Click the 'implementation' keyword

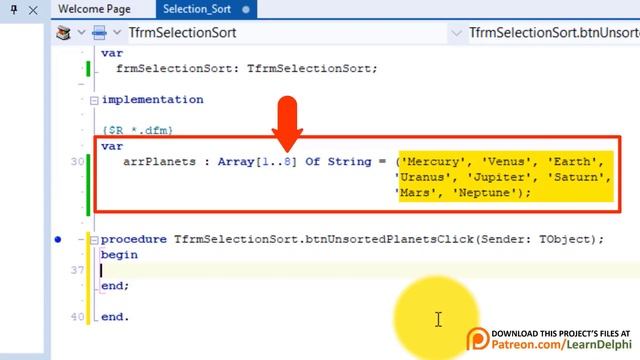pyautogui.click(x=152, y=100)
